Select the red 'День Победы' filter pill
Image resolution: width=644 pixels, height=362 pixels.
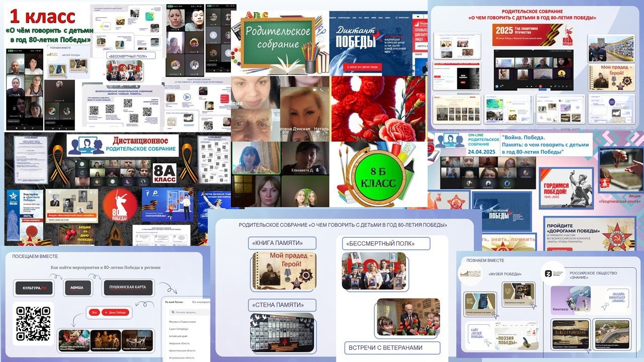click(115, 312)
